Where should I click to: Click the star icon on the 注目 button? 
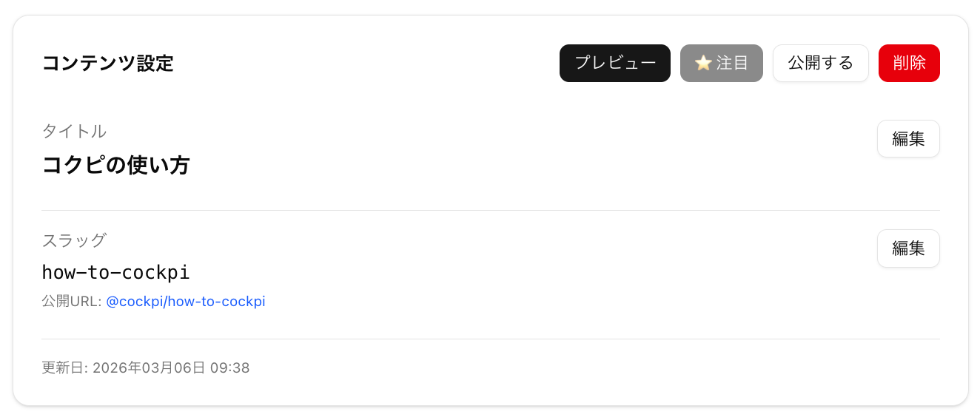(x=703, y=64)
